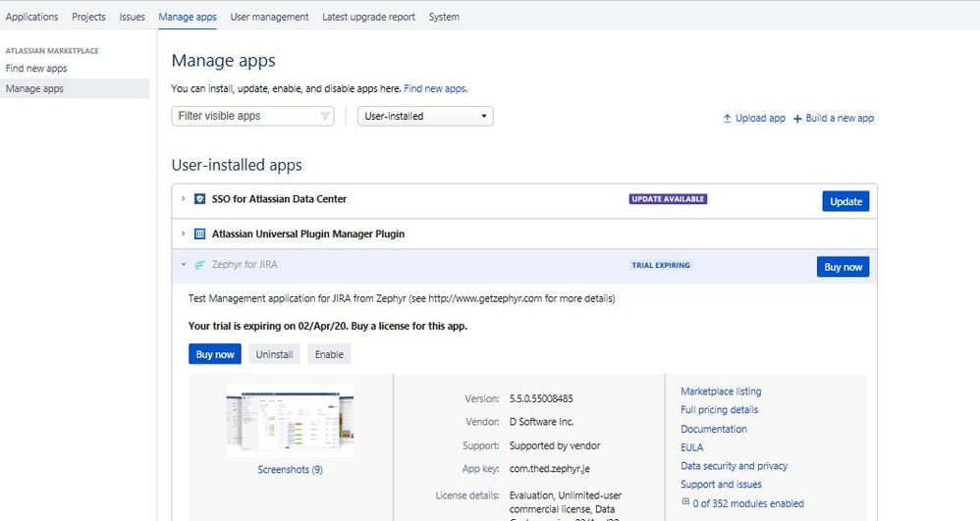This screenshot has width=980, height=521.
Task: Click the Universal Plugin Manager app icon
Action: [x=199, y=234]
